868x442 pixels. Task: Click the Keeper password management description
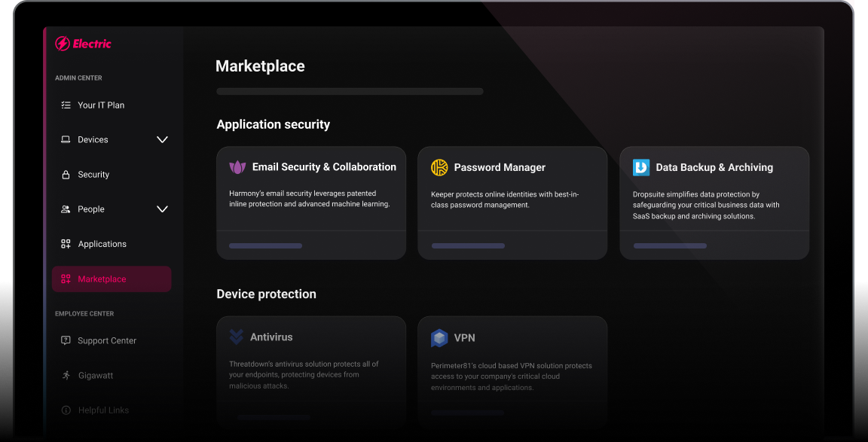(x=505, y=200)
